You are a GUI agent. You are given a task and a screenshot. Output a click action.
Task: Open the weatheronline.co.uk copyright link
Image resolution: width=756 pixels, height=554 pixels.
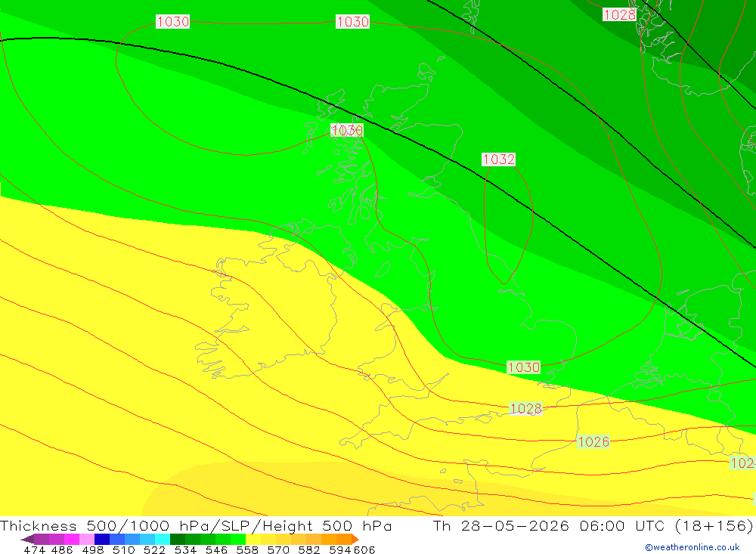[692, 547]
